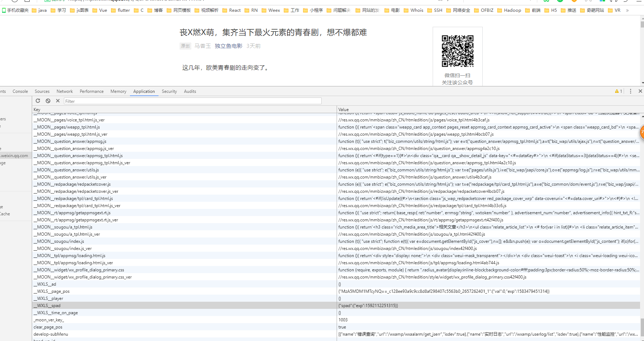Open the H5 bookmark folder

[x=550, y=10]
